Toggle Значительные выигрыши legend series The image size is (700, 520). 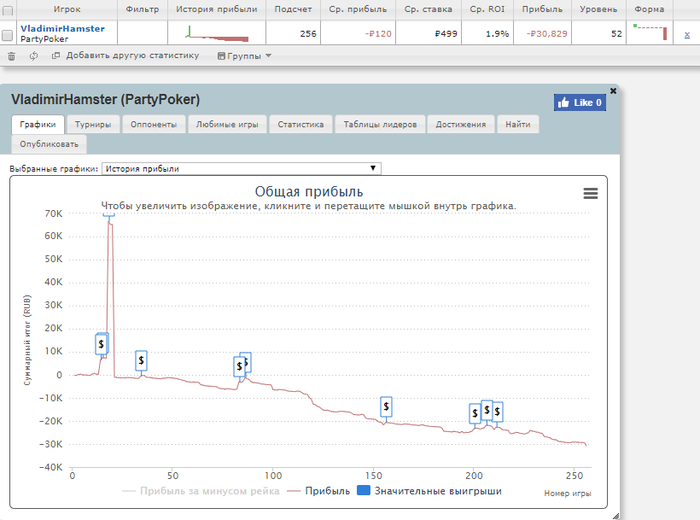coord(429,491)
